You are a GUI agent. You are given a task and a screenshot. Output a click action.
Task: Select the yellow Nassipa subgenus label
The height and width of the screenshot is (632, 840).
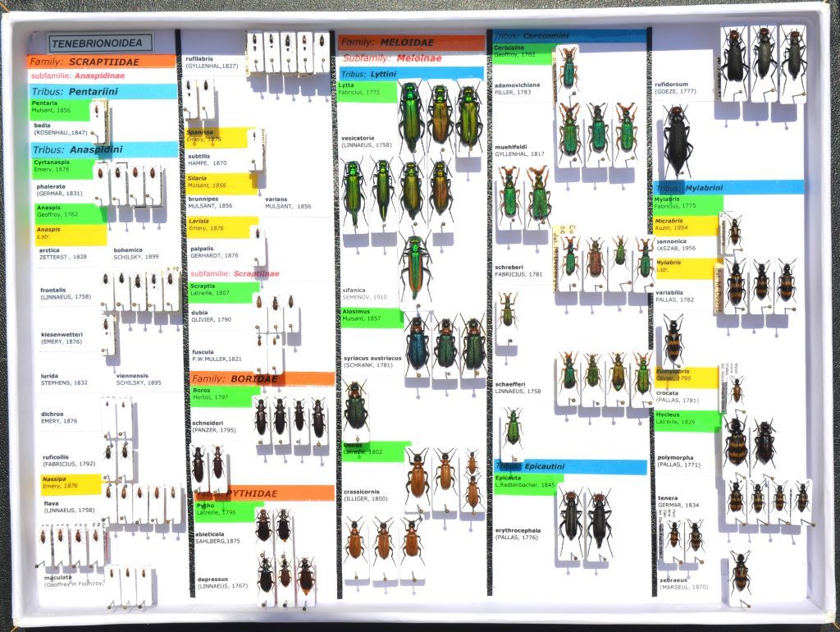[x=71, y=483]
